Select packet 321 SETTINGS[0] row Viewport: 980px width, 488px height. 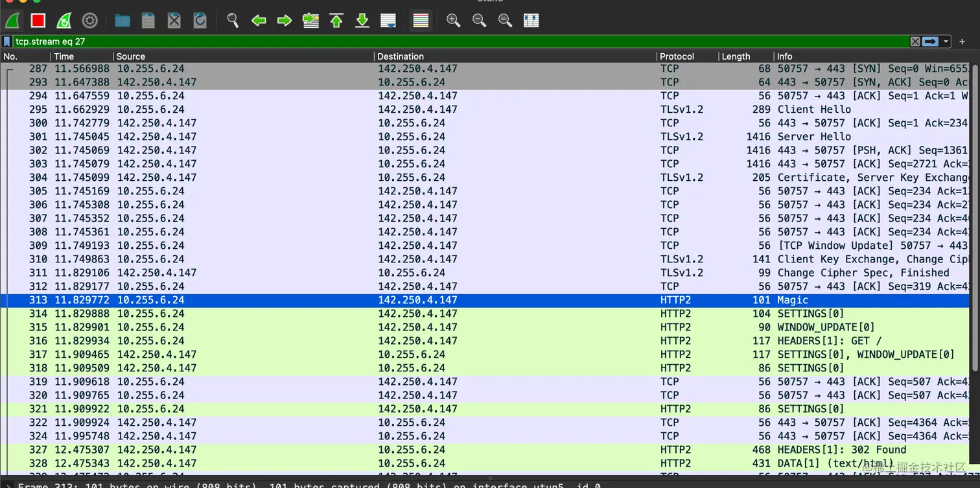485,409
